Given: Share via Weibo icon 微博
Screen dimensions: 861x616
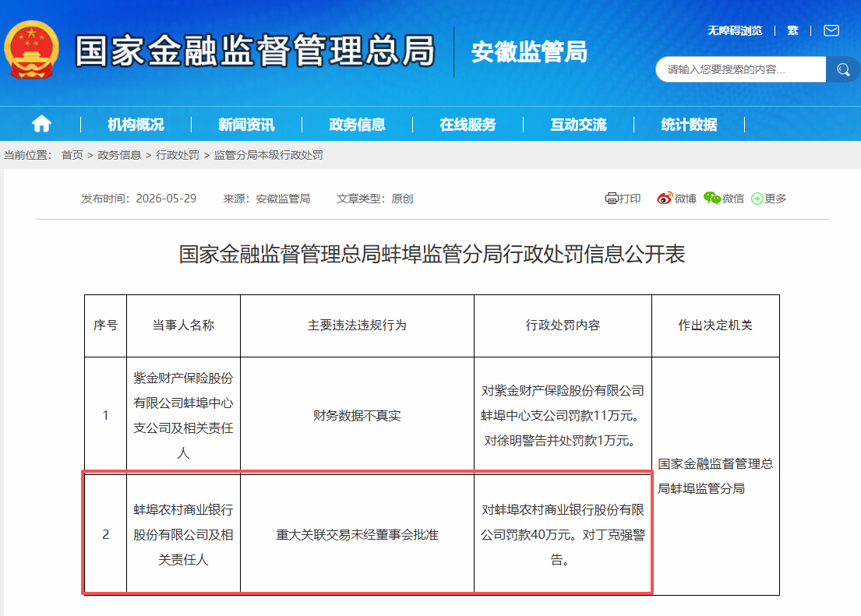Looking at the screenshot, I should pyautogui.click(x=676, y=199).
